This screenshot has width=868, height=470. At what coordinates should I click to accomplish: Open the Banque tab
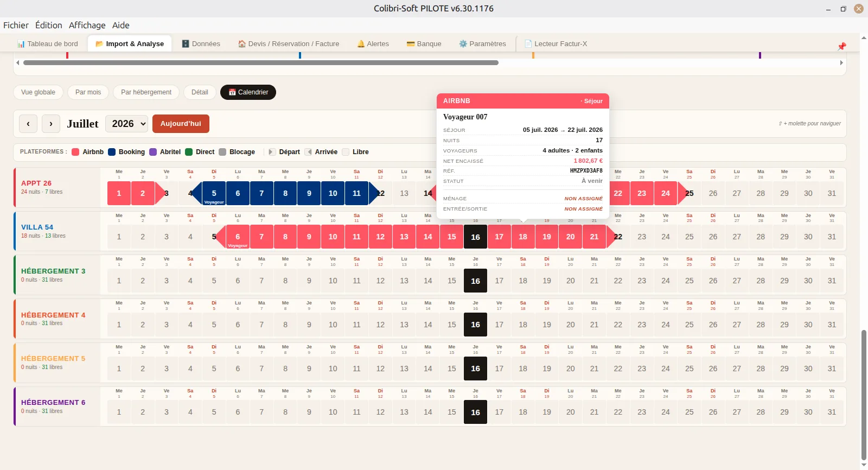(x=424, y=44)
